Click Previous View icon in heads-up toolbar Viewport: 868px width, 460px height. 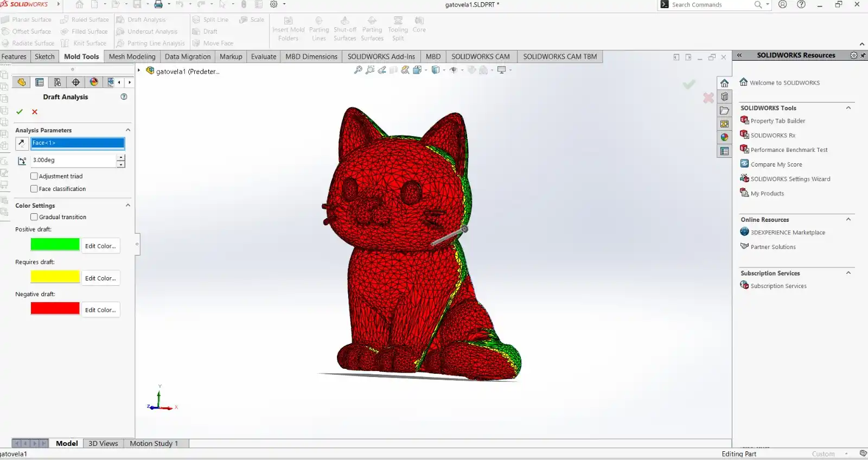(x=382, y=70)
